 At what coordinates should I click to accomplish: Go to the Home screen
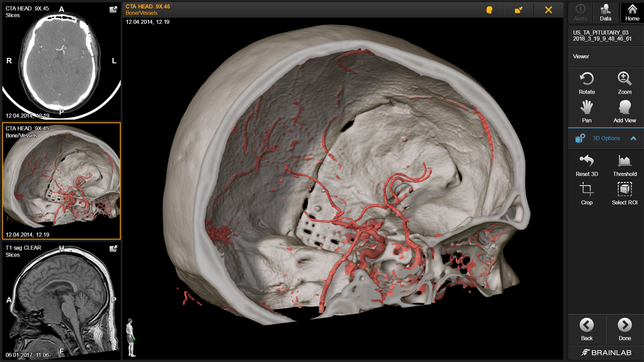632,13
